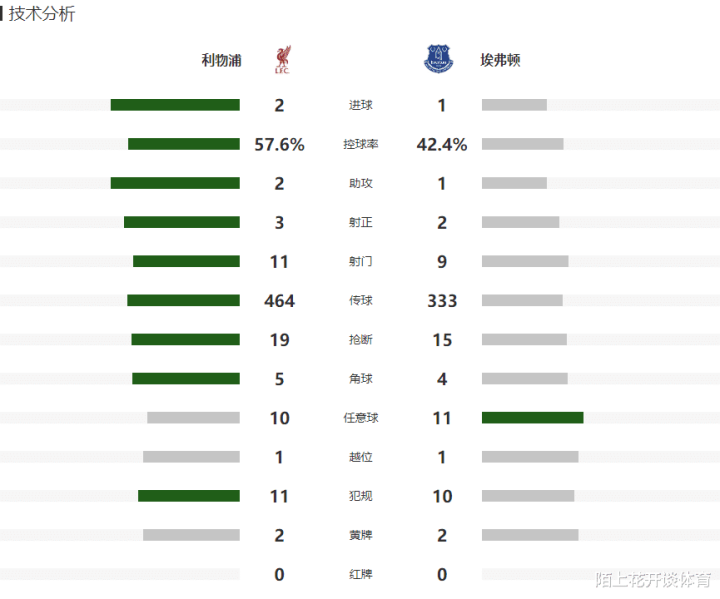Click the 红牌 stat label
This screenshot has height=599, width=720.
(x=360, y=574)
